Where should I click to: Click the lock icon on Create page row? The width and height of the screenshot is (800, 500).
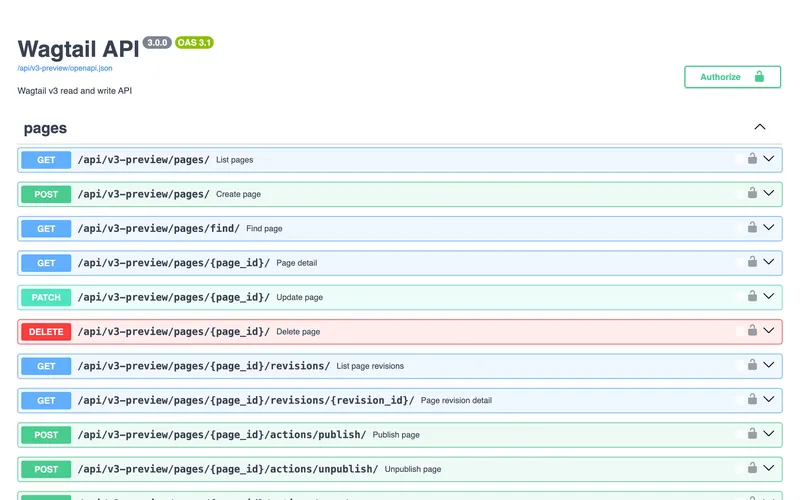pos(752,193)
